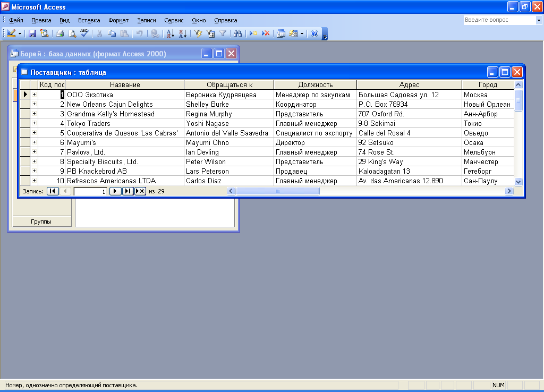Click the New Object AutoForm icon
The height and width of the screenshot is (392, 544).
click(293, 33)
